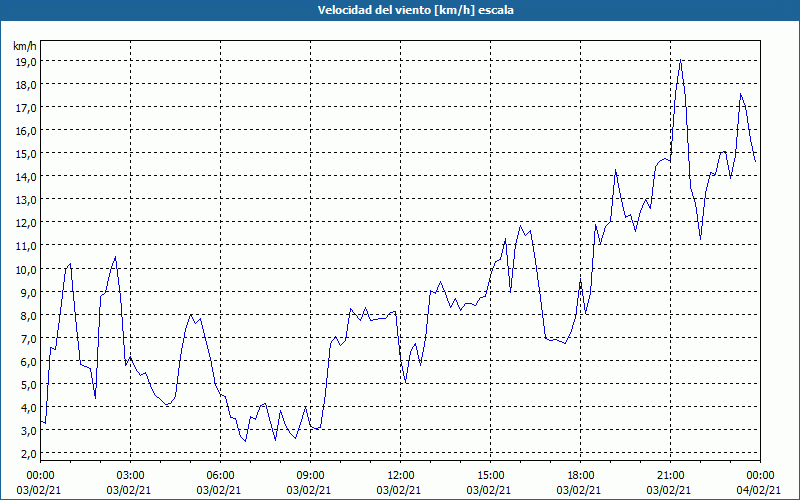Select the '2,0' y-axis label
The width and height of the screenshot is (800, 500).
click(x=29, y=454)
